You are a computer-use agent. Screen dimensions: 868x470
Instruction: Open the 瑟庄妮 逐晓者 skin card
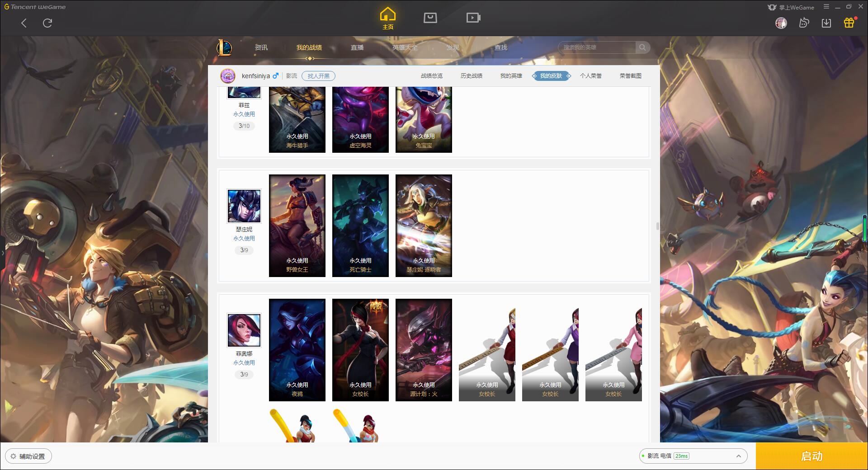pyautogui.click(x=424, y=226)
